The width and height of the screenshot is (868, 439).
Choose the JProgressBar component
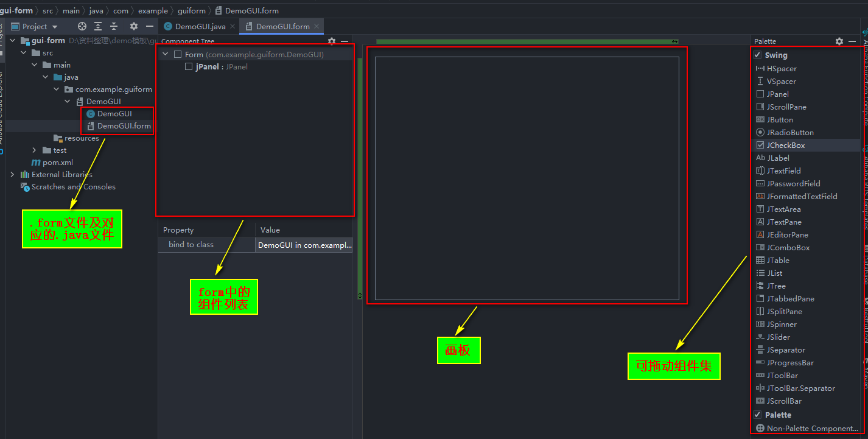785,363
